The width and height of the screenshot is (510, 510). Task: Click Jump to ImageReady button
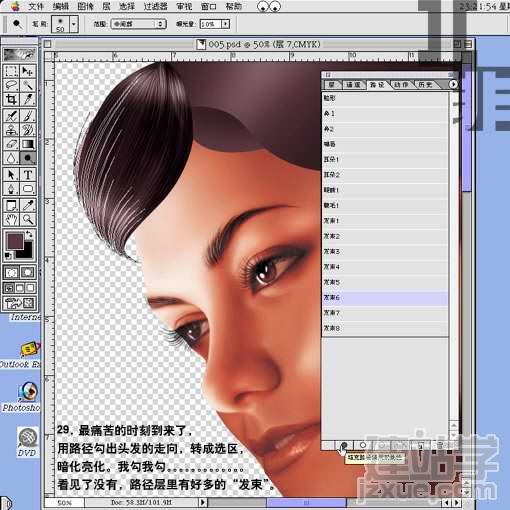coord(19,303)
